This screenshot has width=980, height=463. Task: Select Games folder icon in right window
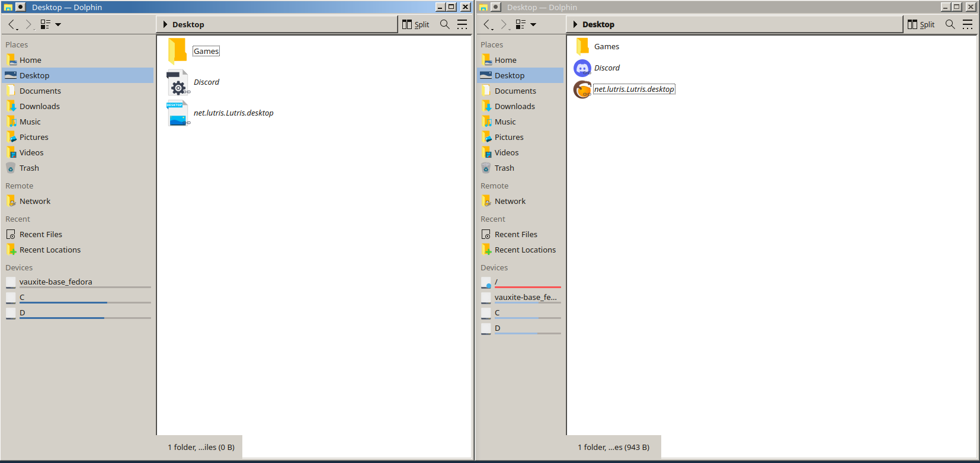[582, 46]
